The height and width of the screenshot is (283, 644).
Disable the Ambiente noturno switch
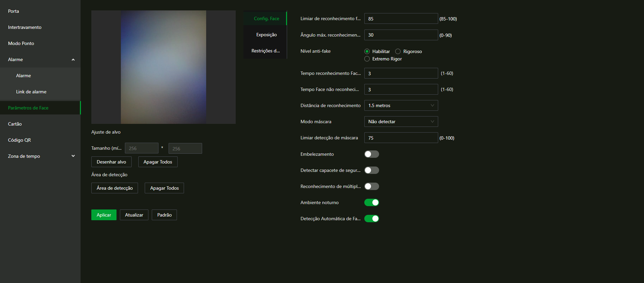point(372,202)
